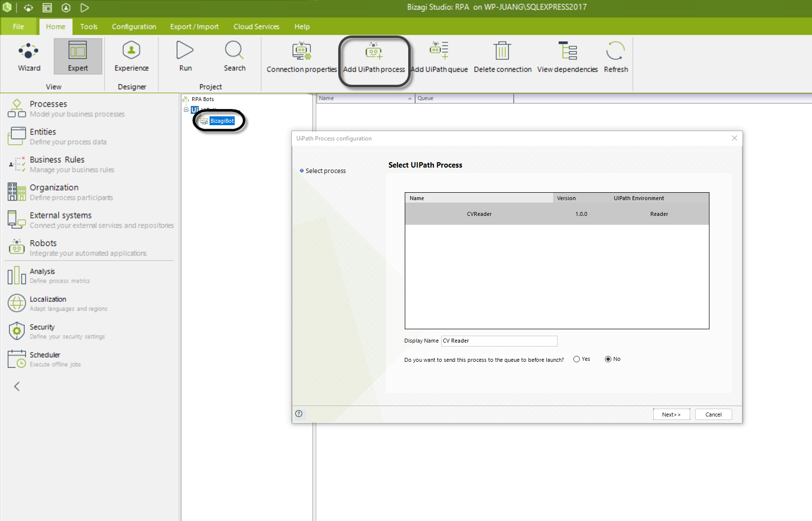812x521 pixels.
Task: Select the RPA Bots root node
Action: point(203,99)
